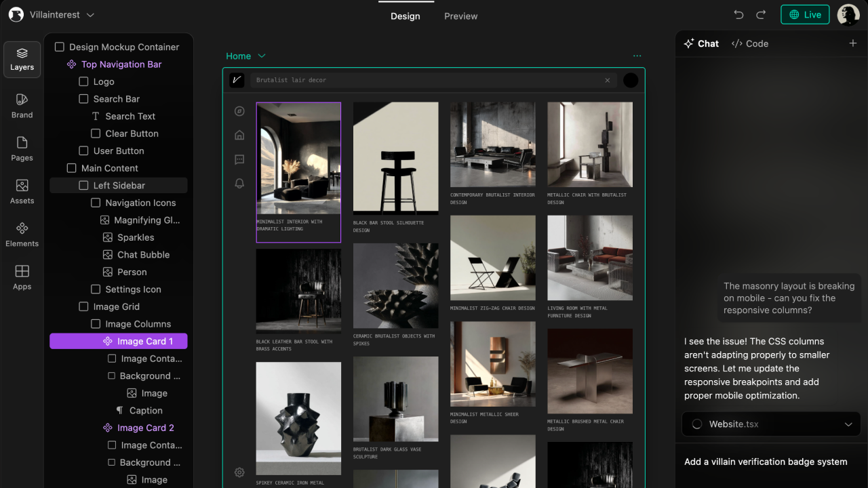Select the Design Mockup Container layer
Screen dimensions: 868x488
pos(117,47)
